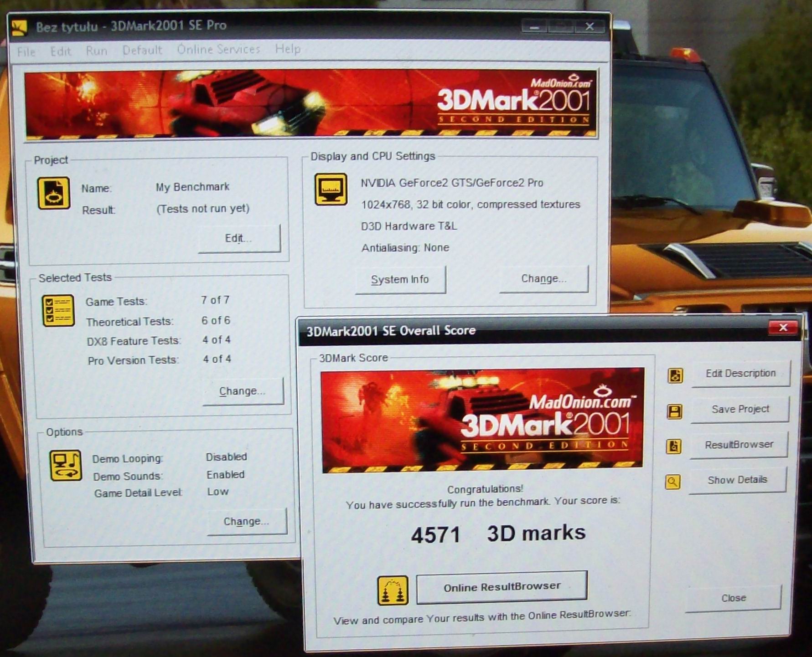Click Change... in Options section
812x657 pixels.
247,521
